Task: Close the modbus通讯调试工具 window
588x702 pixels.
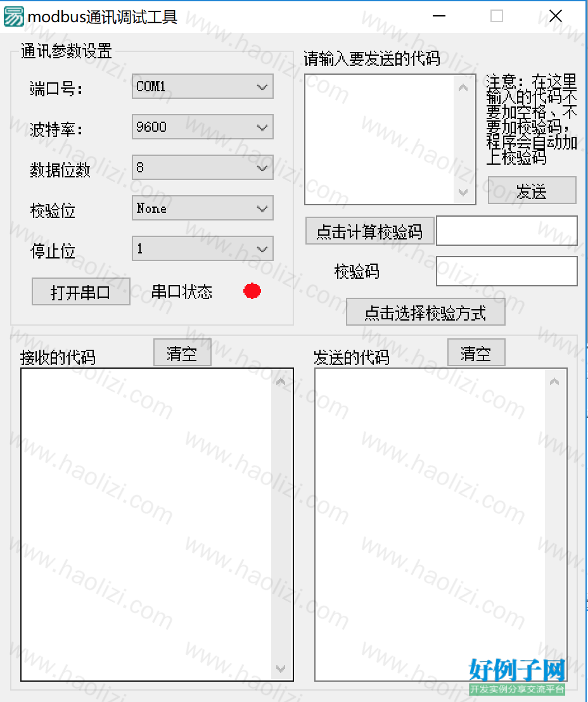Action: [555, 16]
